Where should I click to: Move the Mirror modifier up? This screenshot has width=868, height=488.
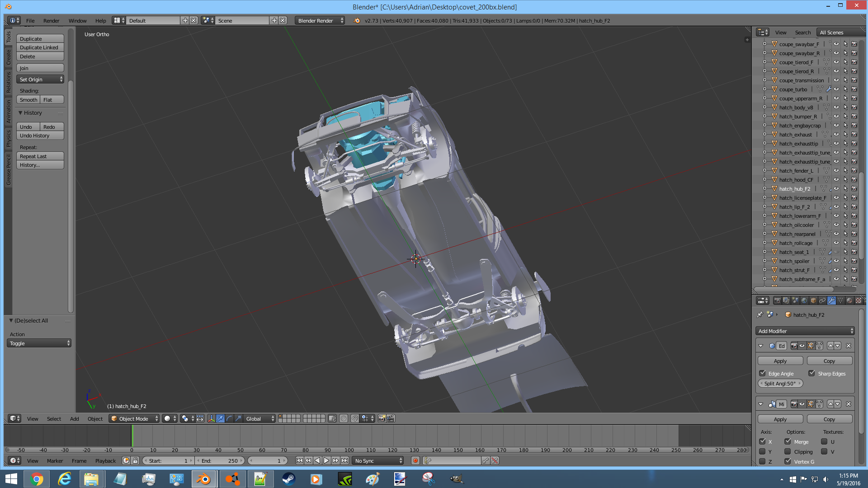830,404
